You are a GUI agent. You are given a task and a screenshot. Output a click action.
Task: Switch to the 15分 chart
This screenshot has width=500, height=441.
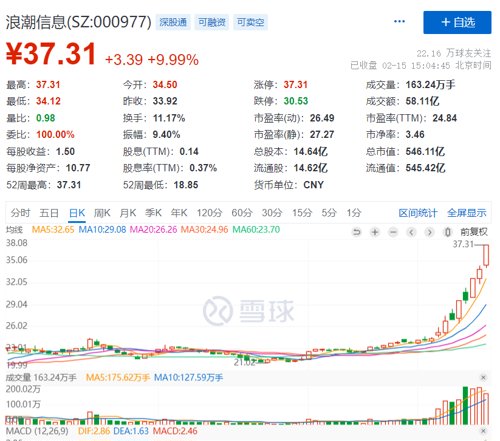pos(302,213)
